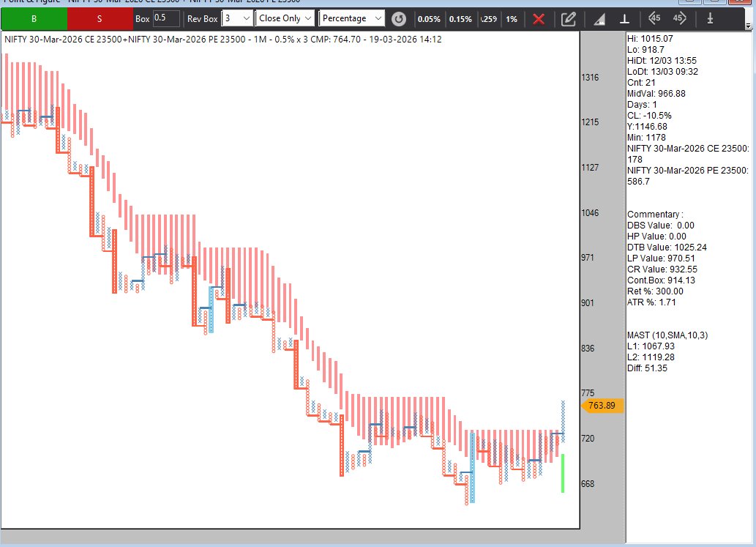The height and width of the screenshot is (547, 756).
Task: Click the 'L1: 1067.93' value
Action: [x=651, y=346]
